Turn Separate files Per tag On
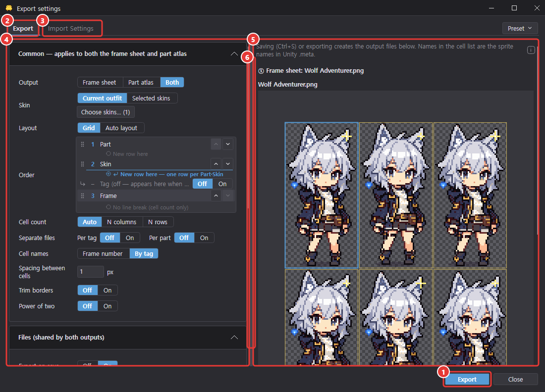Image resolution: width=545 pixels, height=392 pixels. click(x=130, y=238)
